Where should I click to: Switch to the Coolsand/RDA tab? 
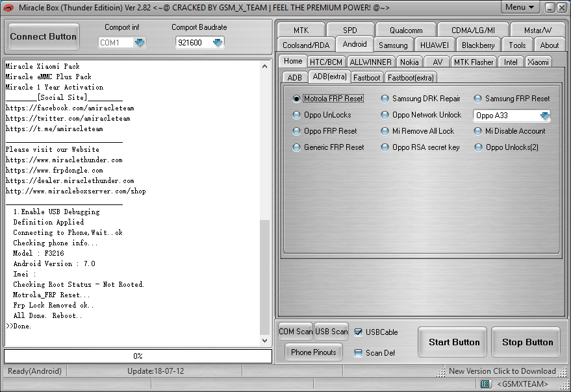tap(306, 45)
